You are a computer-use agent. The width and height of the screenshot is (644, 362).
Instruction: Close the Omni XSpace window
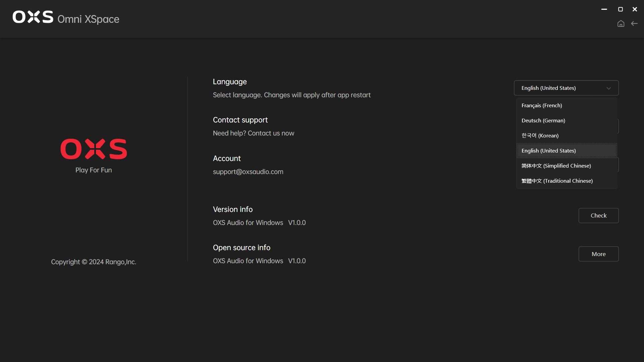[635, 9]
